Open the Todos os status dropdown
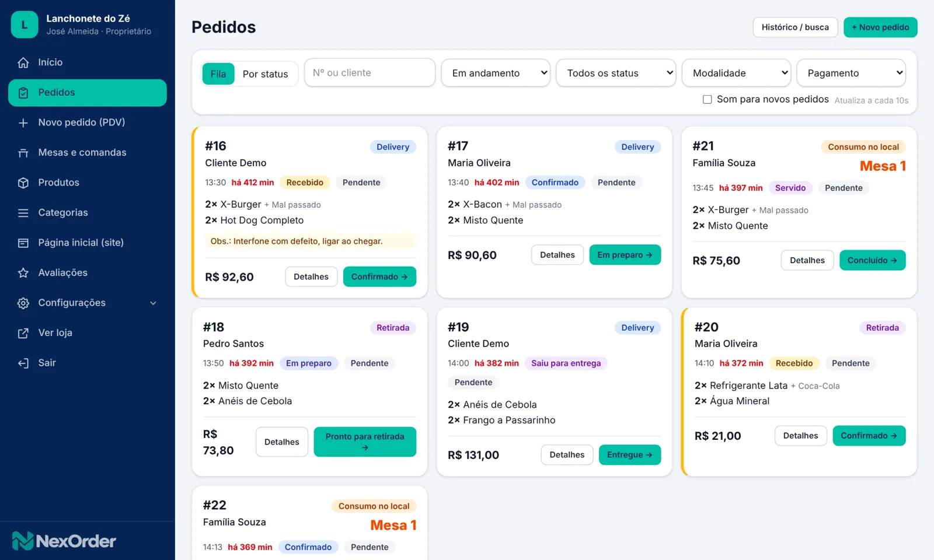The image size is (934, 560). (616, 73)
